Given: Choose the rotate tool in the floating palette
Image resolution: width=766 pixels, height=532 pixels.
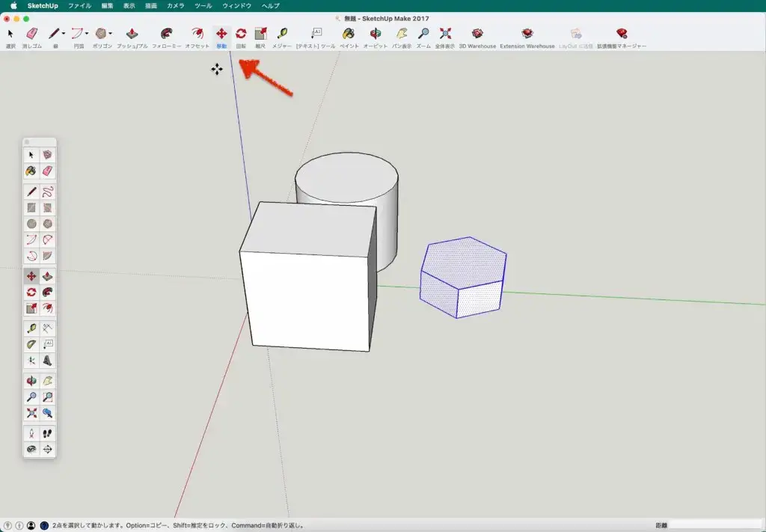Looking at the screenshot, I should click(31, 292).
